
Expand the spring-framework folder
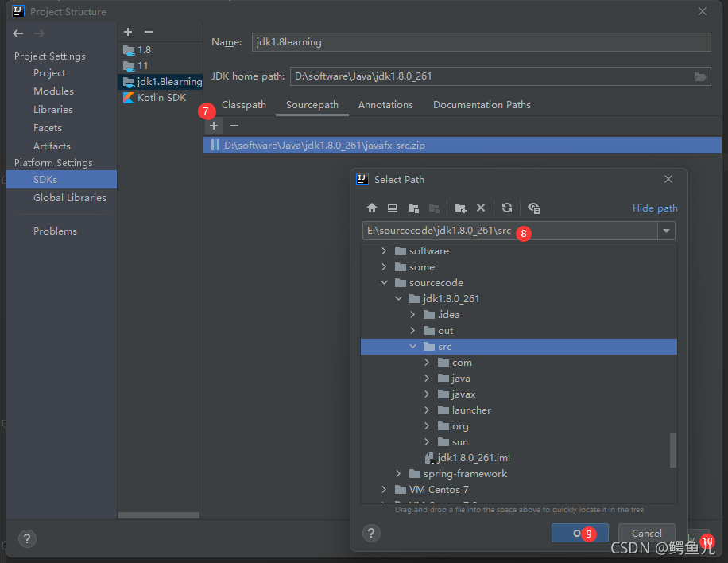coord(398,473)
